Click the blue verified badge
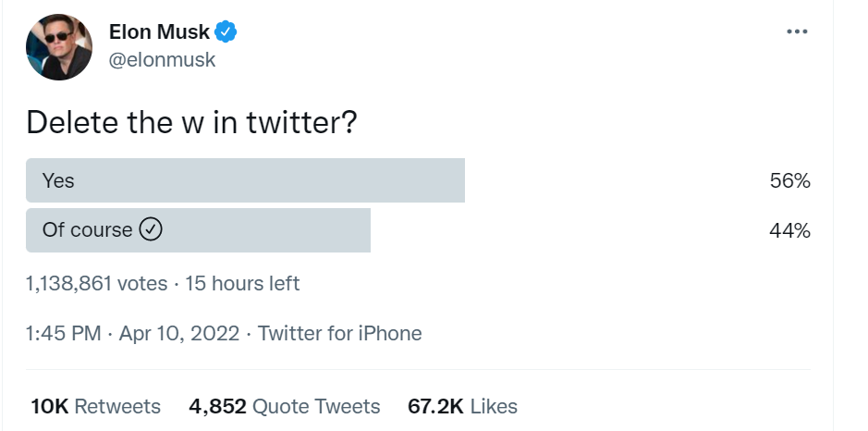Screen dimensions: 868x431 [226, 32]
